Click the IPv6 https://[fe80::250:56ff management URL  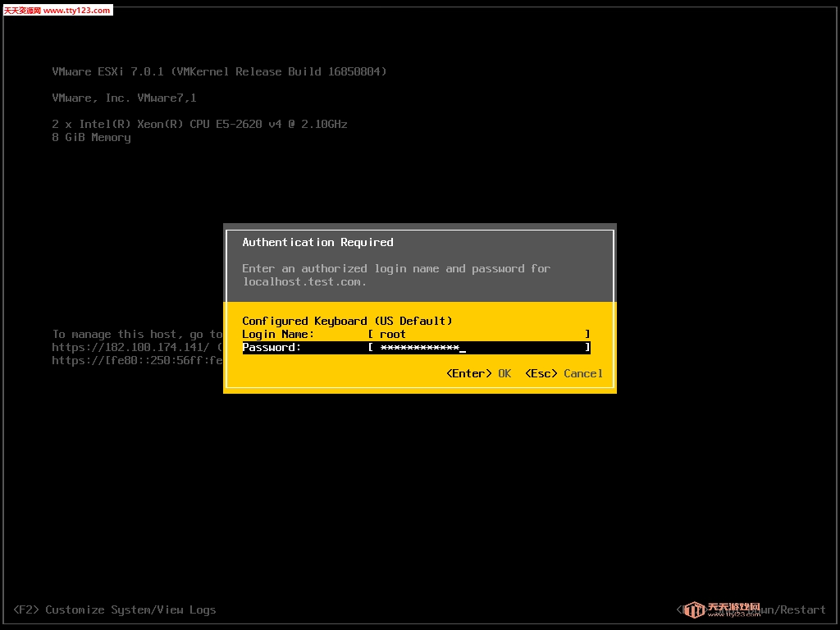[x=137, y=361]
